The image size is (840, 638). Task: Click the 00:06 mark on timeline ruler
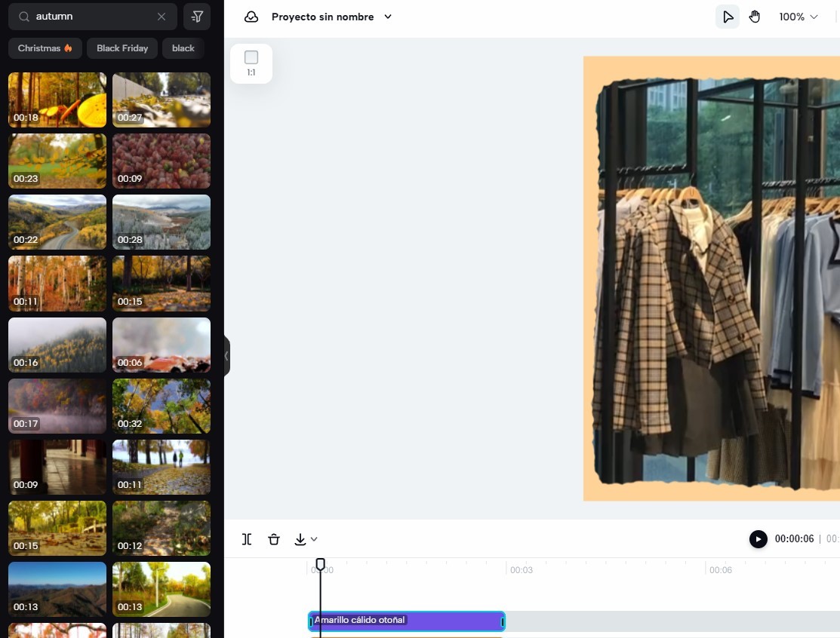pos(721,570)
